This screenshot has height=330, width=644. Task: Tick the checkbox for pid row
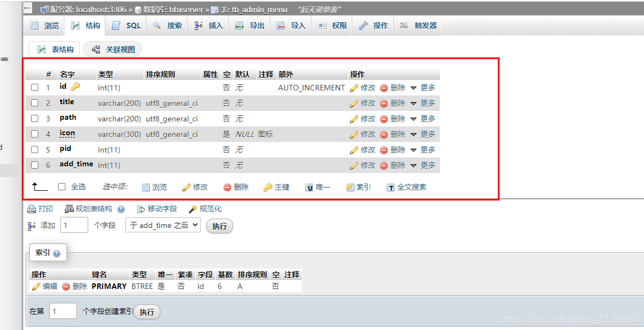(35, 150)
